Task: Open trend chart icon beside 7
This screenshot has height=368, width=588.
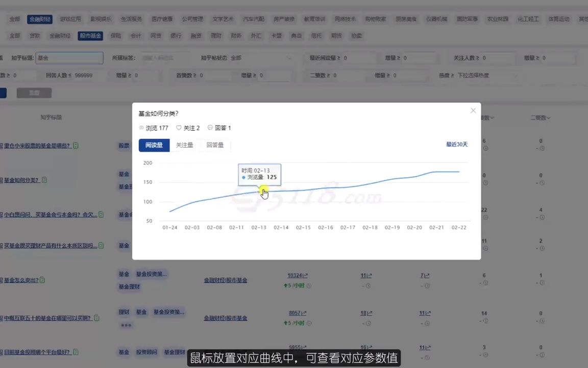Action: pos(427,275)
